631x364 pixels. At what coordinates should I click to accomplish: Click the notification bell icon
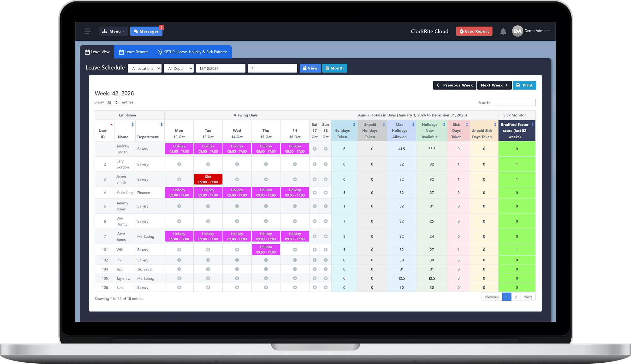[503, 31]
